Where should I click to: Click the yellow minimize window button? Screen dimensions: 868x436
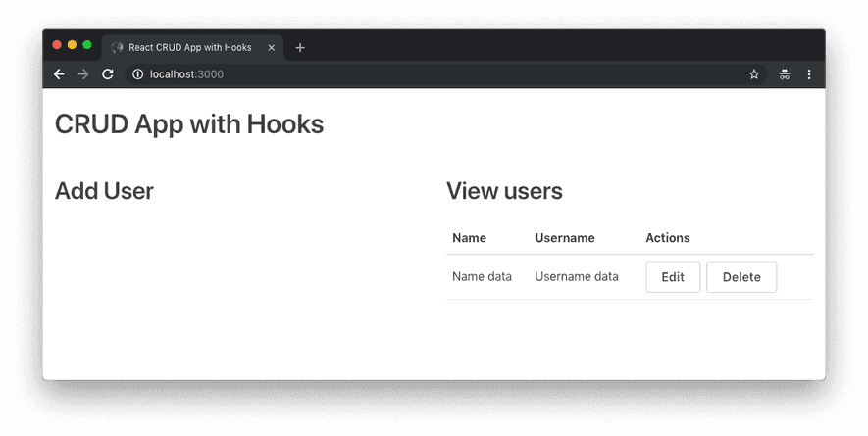(x=72, y=45)
